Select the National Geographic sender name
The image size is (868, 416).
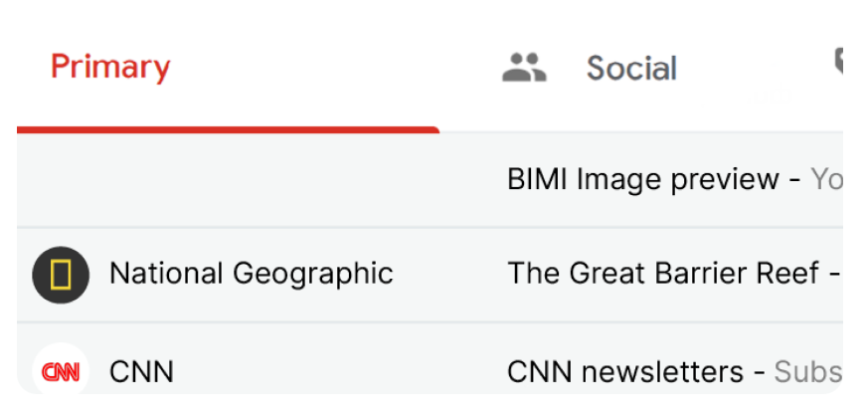(x=252, y=274)
